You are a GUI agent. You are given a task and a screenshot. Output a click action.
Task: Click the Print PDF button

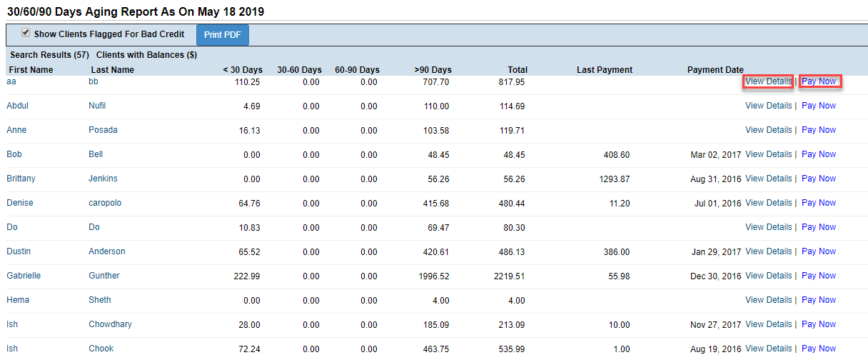click(x=223, y=34)
